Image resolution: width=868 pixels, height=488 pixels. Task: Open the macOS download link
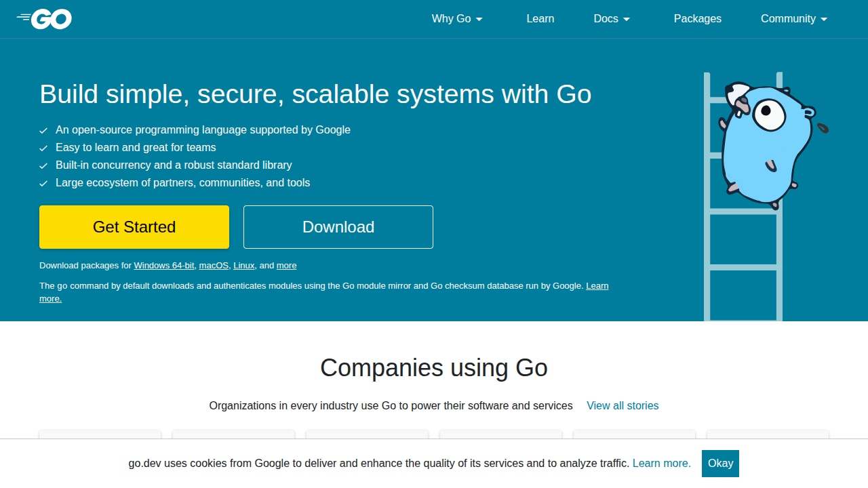click(214, 266)
